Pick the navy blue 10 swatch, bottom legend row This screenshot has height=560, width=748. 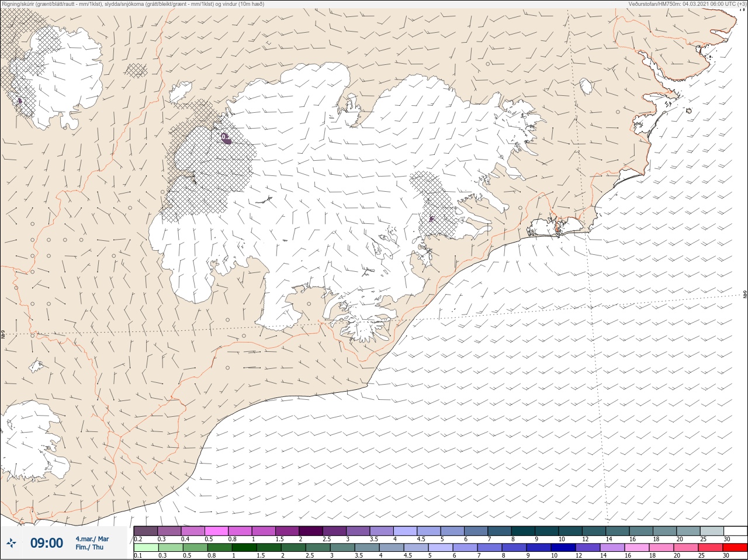click(563, 548)
